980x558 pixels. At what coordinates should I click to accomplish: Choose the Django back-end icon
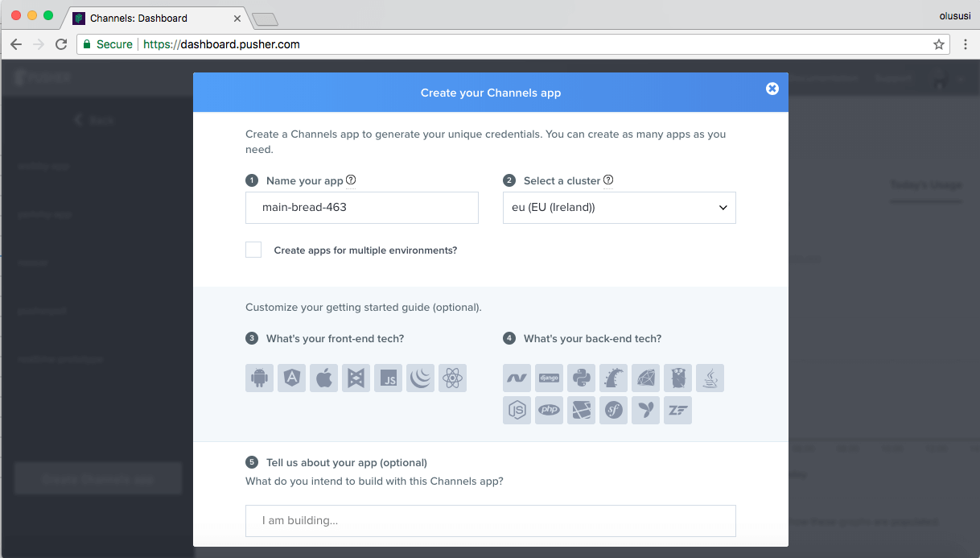(x=549, y=378)
